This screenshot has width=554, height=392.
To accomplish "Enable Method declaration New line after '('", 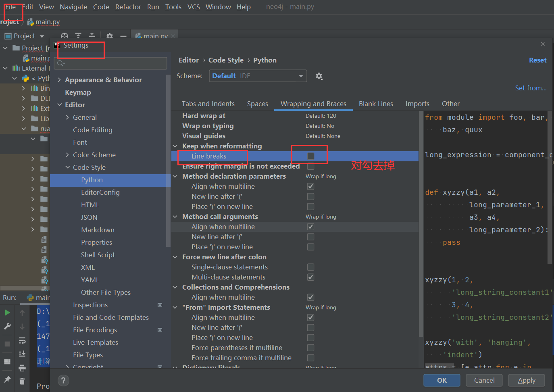I will (310, 196).
